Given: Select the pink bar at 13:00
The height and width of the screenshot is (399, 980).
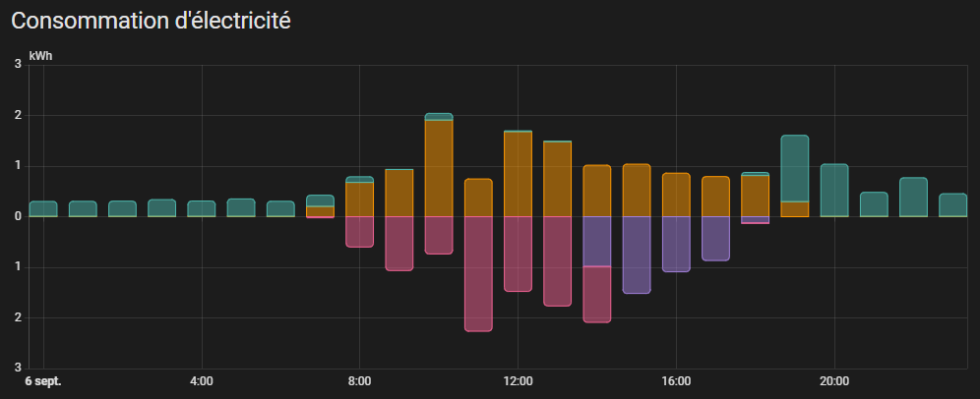Looking at the screenshot, I should [x=557, y=260].
